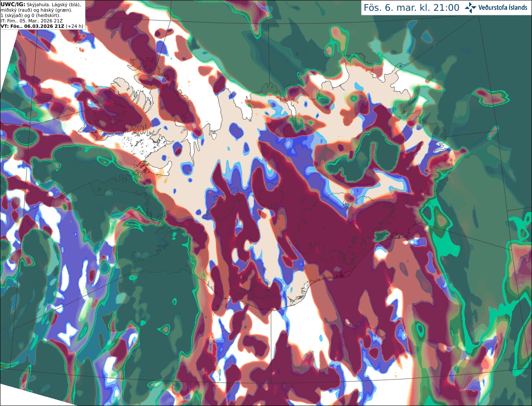532x406 pixels.
Task: Click the '(+24 h)' forecast offset text
Action: pyautogui.click(x=74, y=26)
